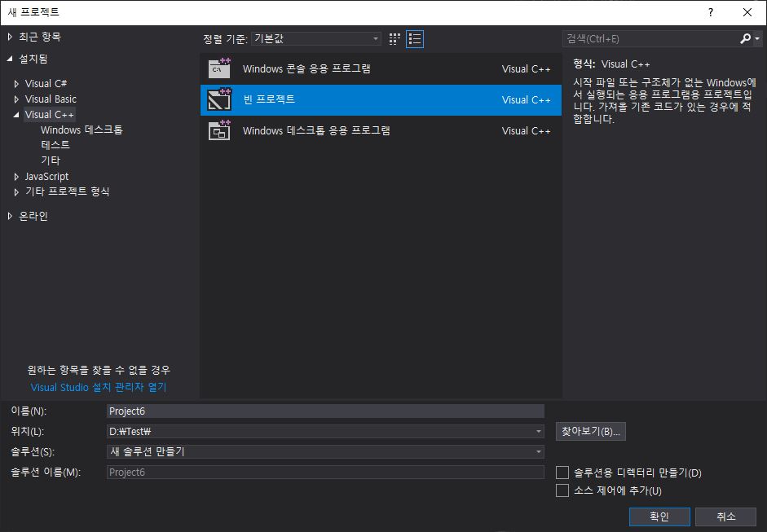Click the search magnifier icon

click(745, 38)
